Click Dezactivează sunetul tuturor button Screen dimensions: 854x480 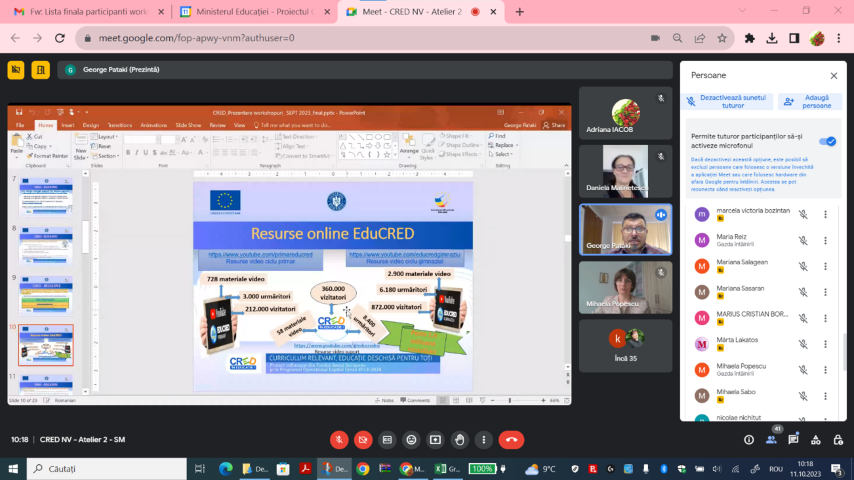(x=726, y=101)
